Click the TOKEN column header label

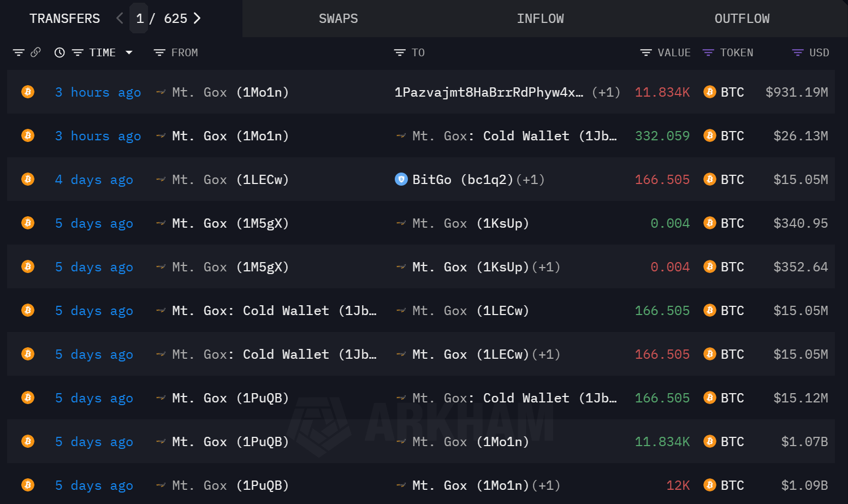coord(737,52)
